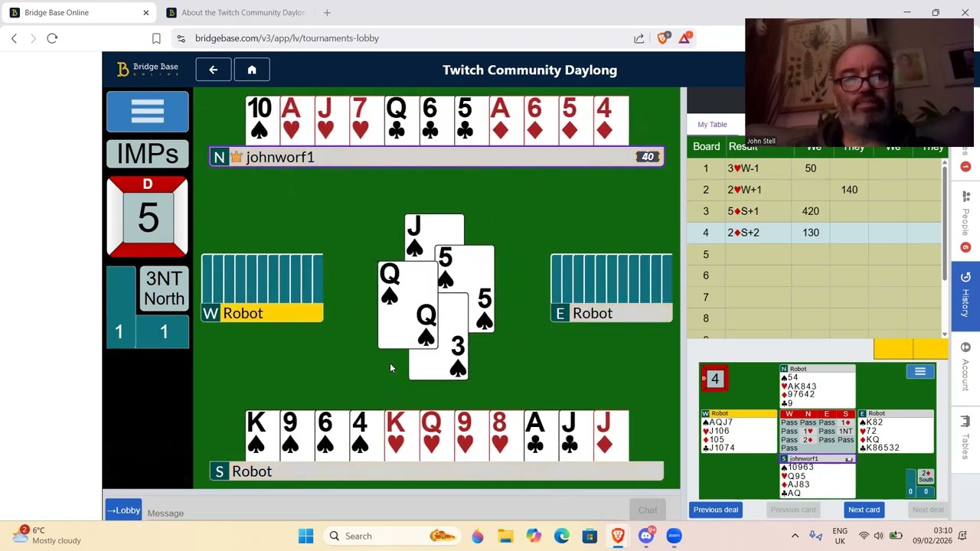This screenshot has height=551, width=980.
Task: Click the browser address bar URL
Action: [x=287, y=38]
